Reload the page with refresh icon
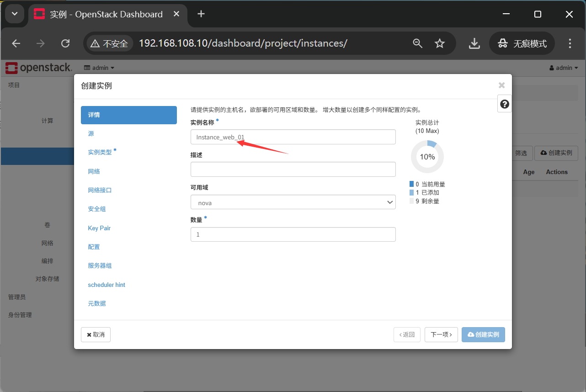 pyautogui.click(x=65, y=43)
